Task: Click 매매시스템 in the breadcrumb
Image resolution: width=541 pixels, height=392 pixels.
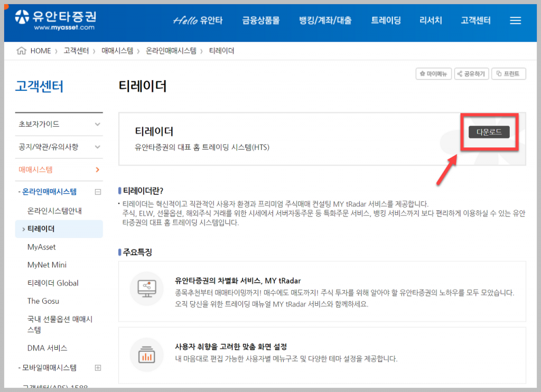Action: (x=117, y=51)
